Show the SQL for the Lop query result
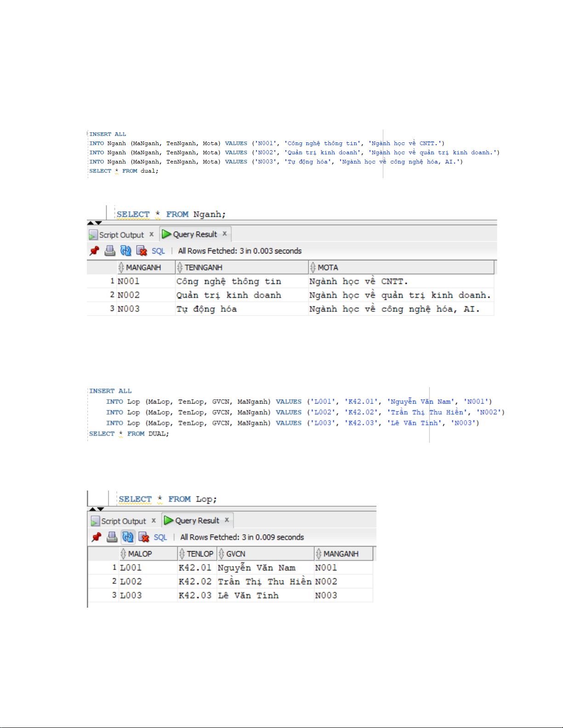563x728 pixels. (160, 537)
